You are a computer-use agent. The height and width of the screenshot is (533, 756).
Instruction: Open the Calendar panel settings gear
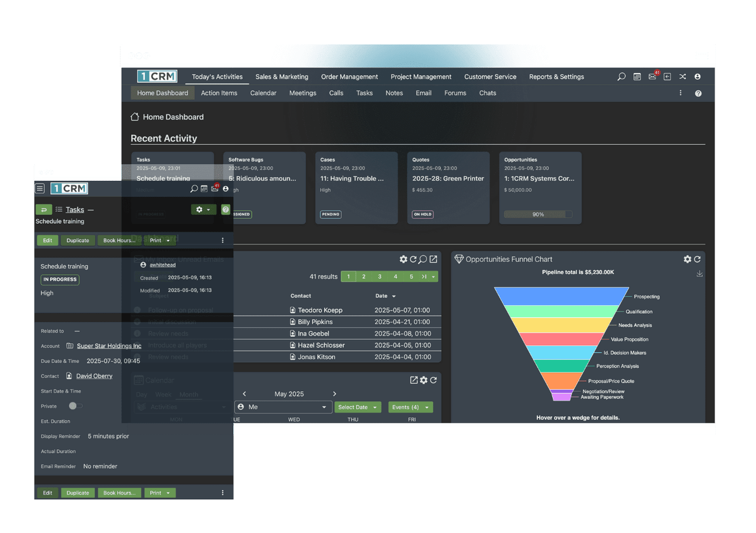tap(423, 380)
